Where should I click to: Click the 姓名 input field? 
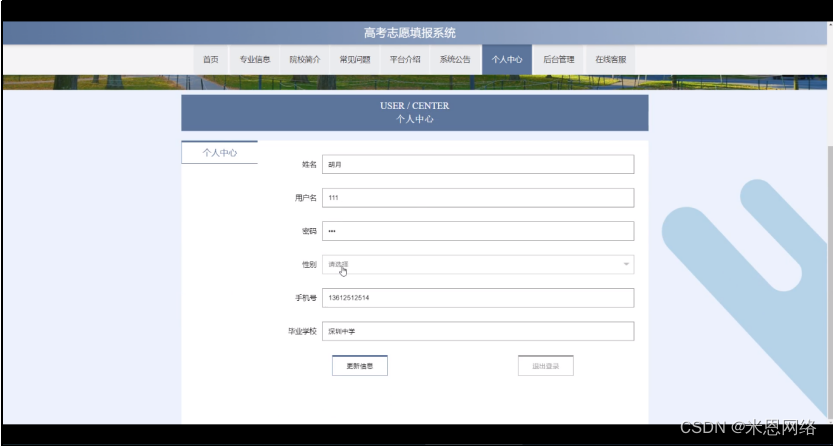(x=478, y=164)
